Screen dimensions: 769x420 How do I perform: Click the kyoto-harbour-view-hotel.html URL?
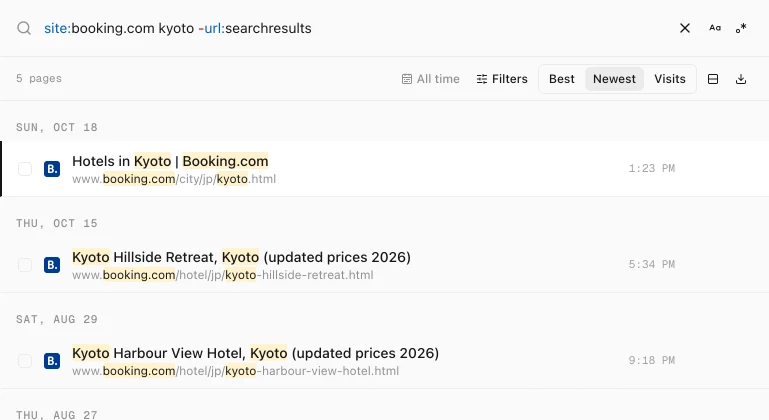pos(235,371)
